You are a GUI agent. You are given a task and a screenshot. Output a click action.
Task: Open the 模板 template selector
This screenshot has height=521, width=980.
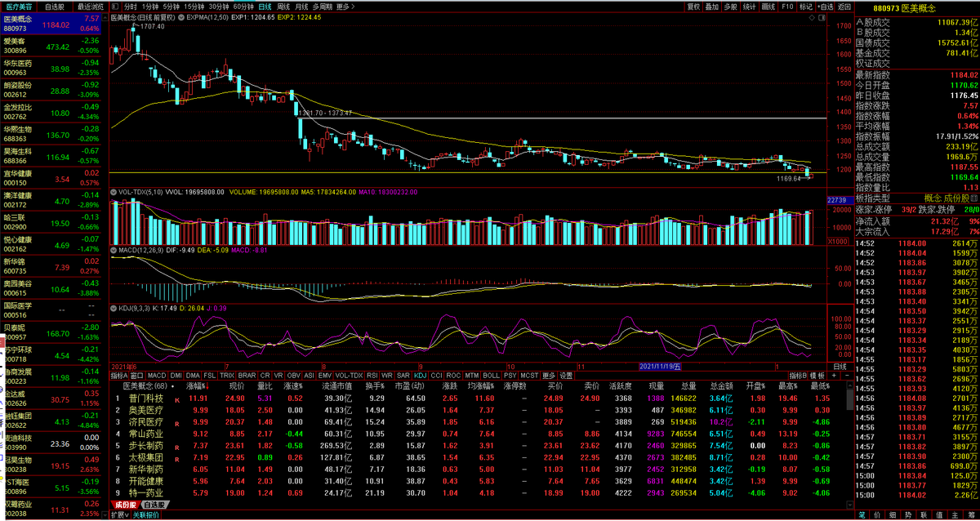pos(817,375)
